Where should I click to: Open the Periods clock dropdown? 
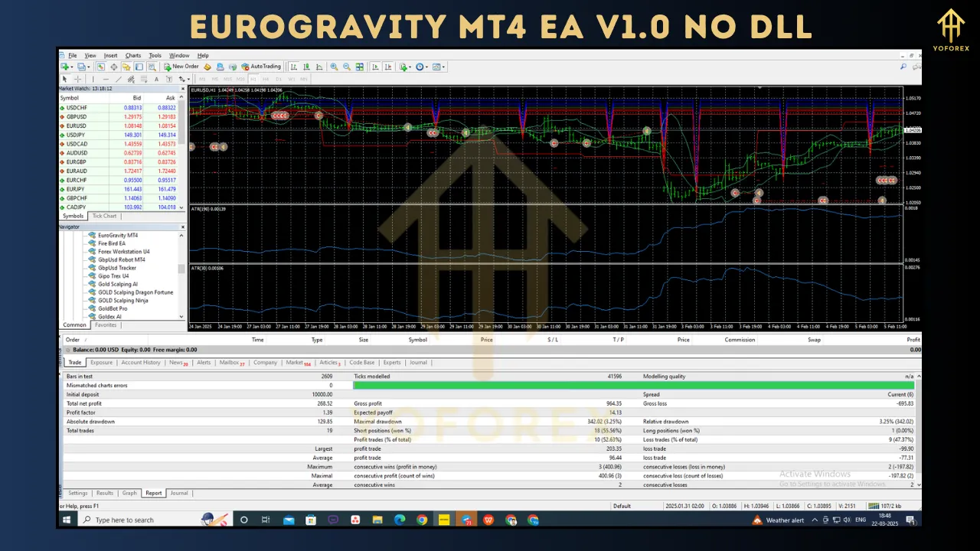point(421,67)
